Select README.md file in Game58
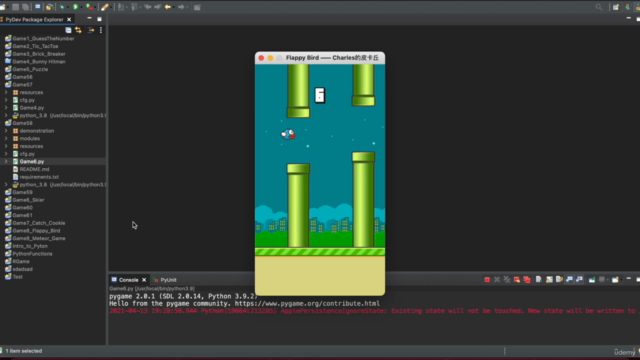The height and width of the screenshot is (360, 640). click(34, 169)
